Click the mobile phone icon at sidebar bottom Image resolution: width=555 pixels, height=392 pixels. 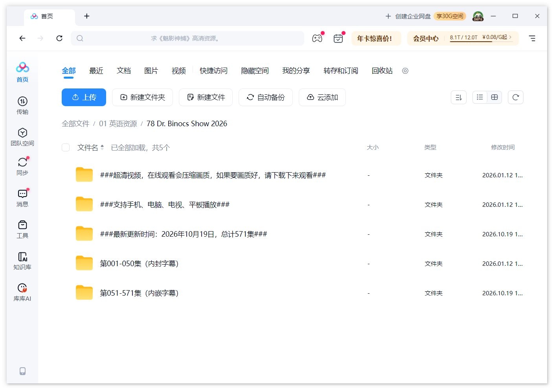pyautogui.click(x=22, y=371)
